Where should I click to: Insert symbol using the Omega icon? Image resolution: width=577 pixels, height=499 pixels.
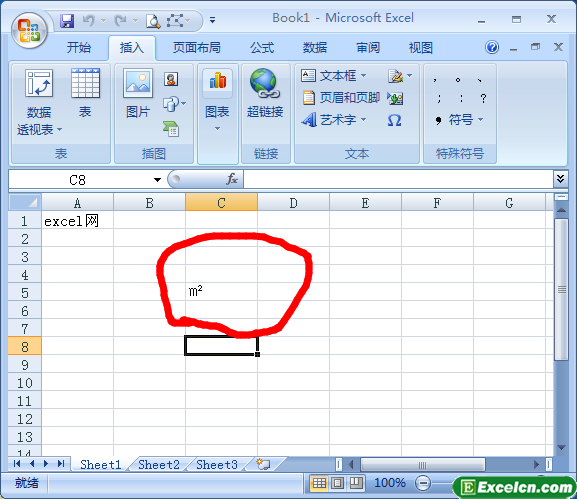tap(394, 120)
